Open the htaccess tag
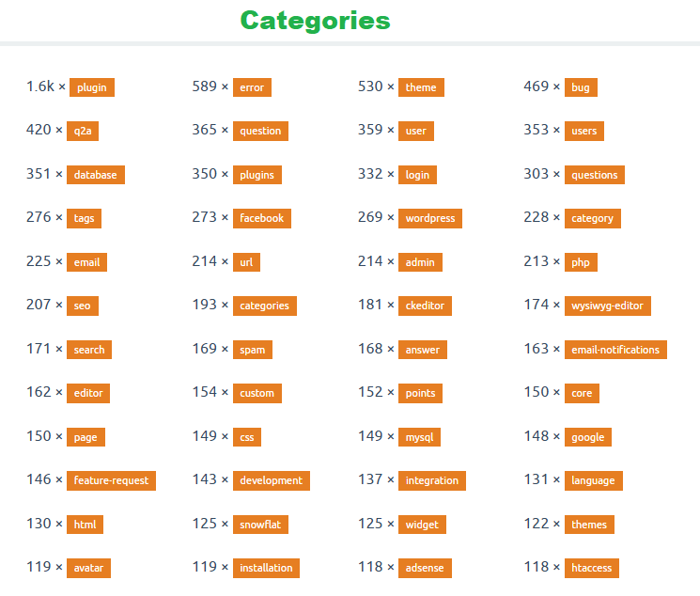The width and height of the screenshot is (700, 596). pos(592,568)
